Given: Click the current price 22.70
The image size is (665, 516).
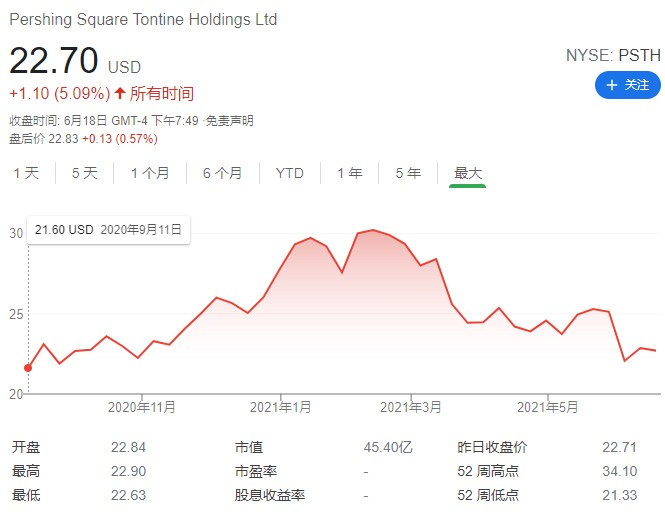Looking at the screenshot, I should tap(53, 61).
